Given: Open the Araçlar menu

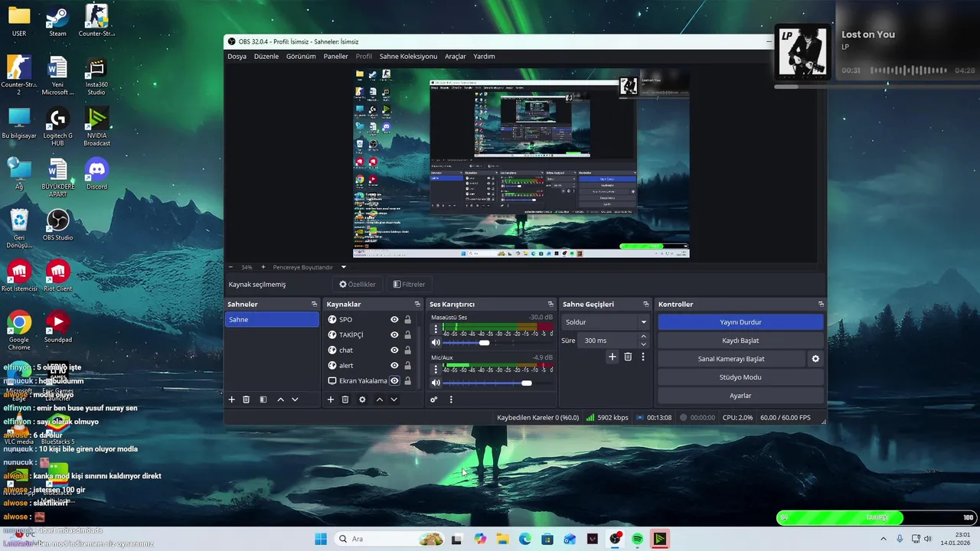Looking at the screenshot, I should click(x=456, y=57).
